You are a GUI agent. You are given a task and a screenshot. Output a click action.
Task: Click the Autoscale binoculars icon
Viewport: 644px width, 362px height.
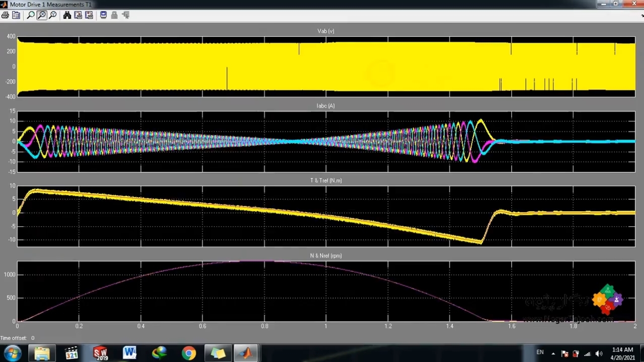tap(67, 15)
